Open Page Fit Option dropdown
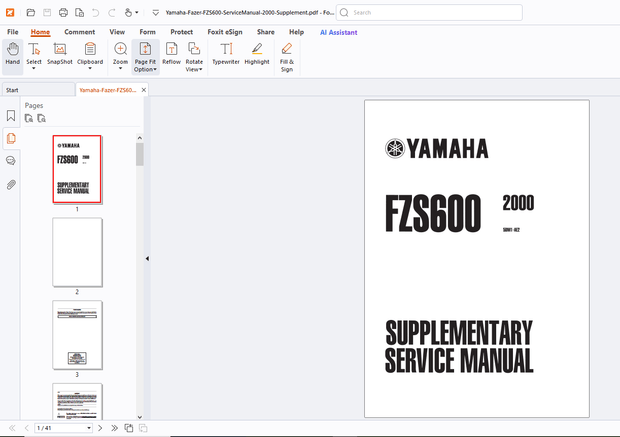Image resolution: width=620 pixels, height=437 pixels. (146, 57)
